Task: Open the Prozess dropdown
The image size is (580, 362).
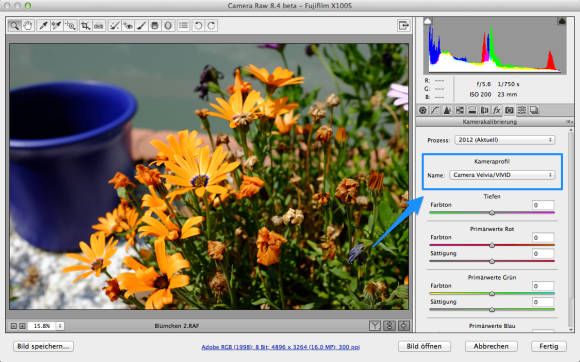Action: click(505, 140)
